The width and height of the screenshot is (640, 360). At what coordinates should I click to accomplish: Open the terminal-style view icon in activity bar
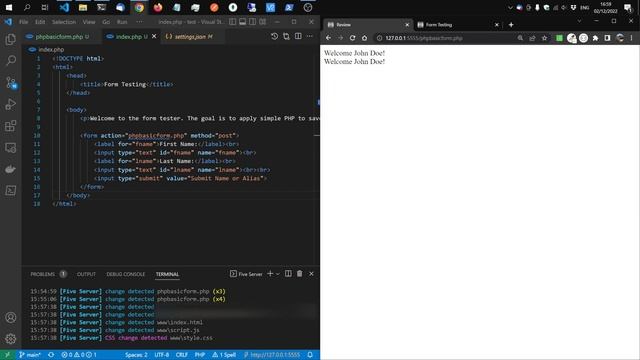point(11,190)
